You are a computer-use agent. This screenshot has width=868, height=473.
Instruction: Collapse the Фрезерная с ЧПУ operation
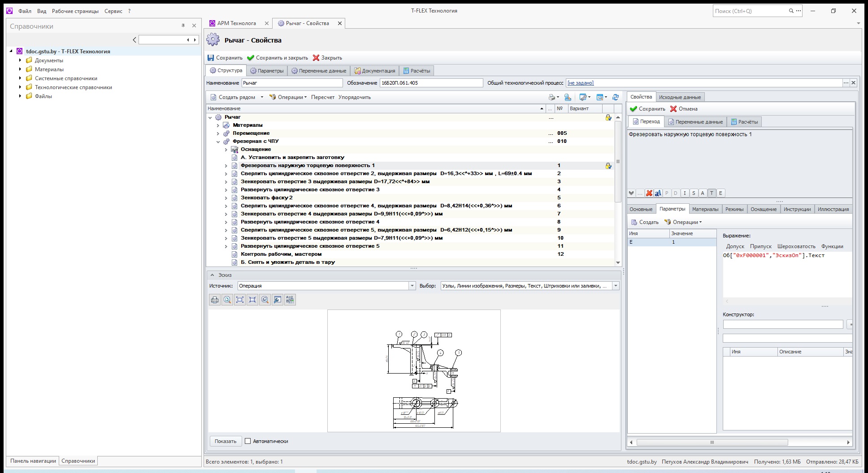[x=218, y=142]
